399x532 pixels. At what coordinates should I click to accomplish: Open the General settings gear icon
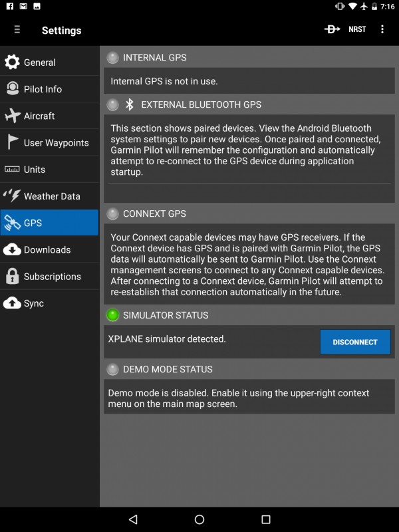[x=12, y=62]
